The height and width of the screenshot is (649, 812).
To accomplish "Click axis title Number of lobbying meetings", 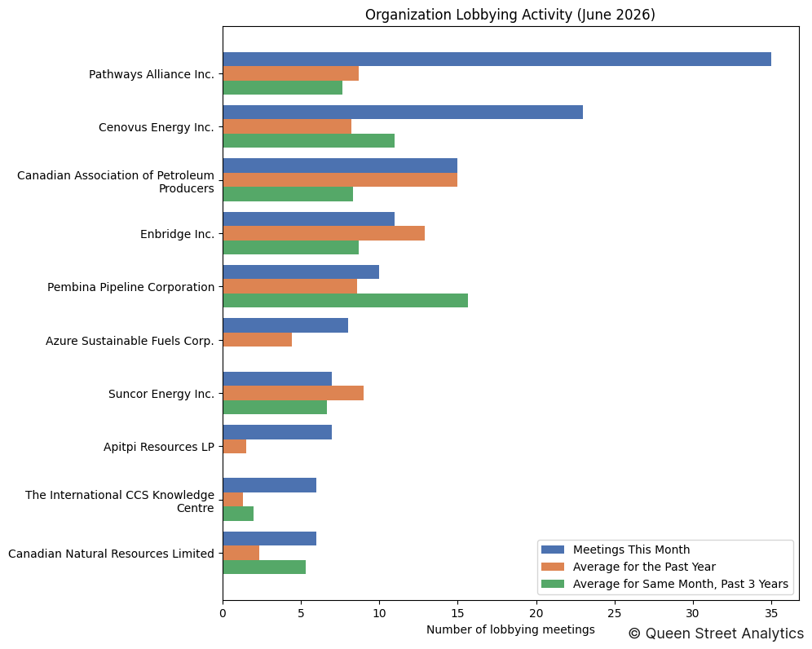I will click(x=510, y=629).
